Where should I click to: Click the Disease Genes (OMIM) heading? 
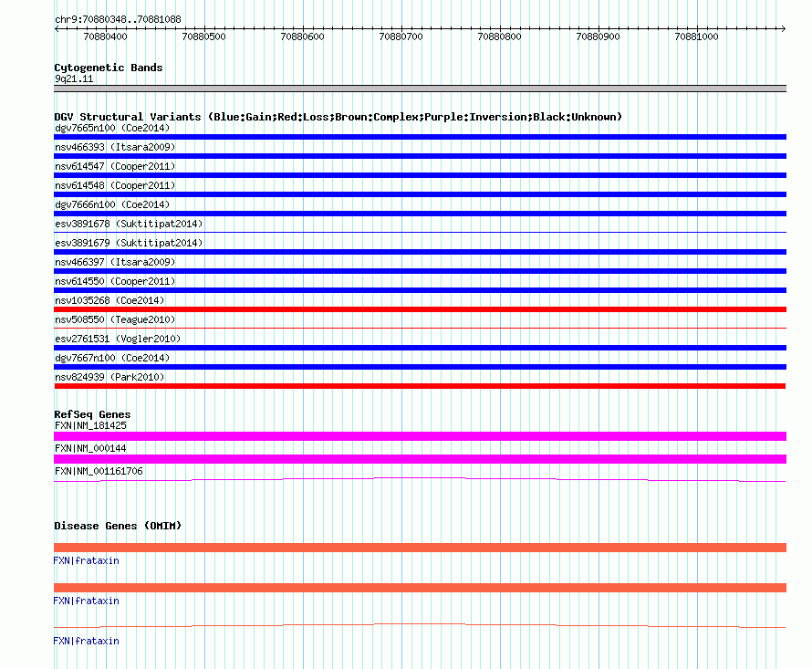tap(118, 526)
